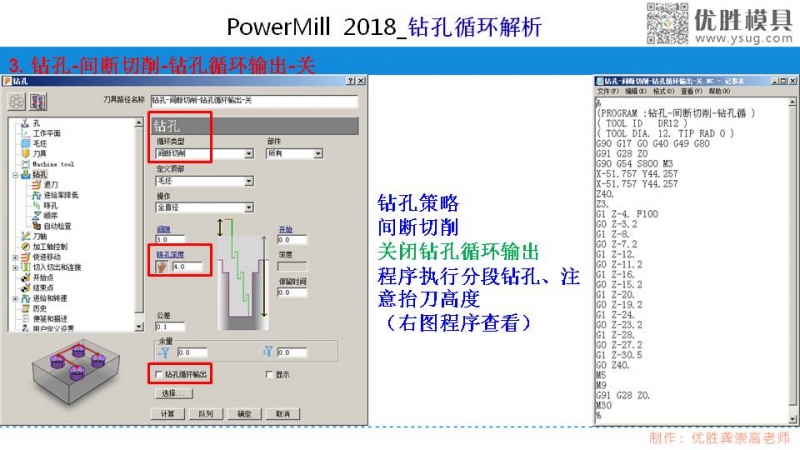Image resolution: width=800 pixels, height=450 pixels.
Task: Click the peck depth field with value 4.0
Action: [x=187, y=266]
